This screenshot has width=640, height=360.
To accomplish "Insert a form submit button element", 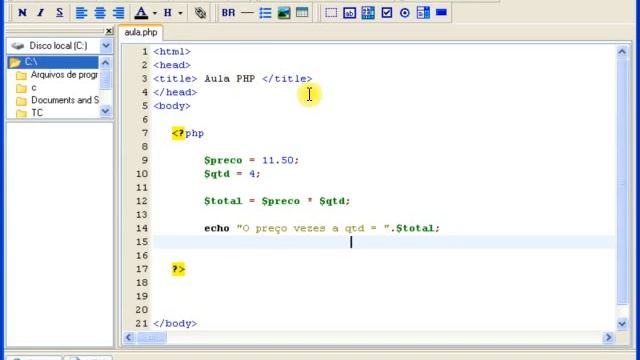I will click(x=441, y=13).
